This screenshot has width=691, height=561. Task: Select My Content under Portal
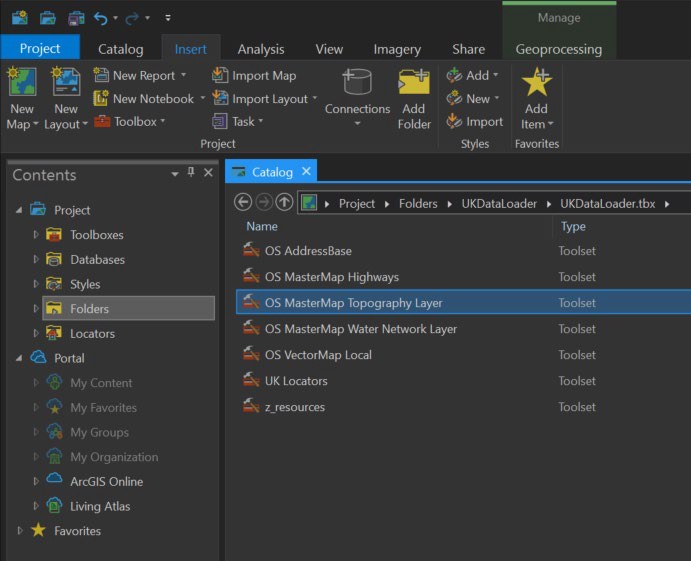pyautogui.click(x=101, y=383)
